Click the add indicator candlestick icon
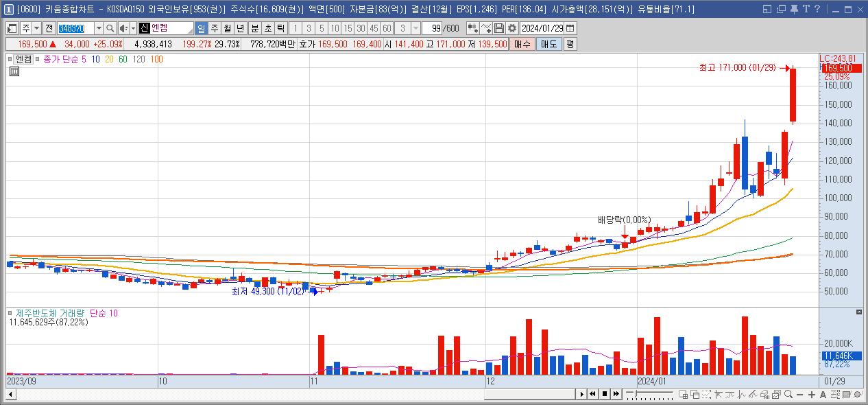Viewport: 868px width, 405px height. tap(472, 28)
